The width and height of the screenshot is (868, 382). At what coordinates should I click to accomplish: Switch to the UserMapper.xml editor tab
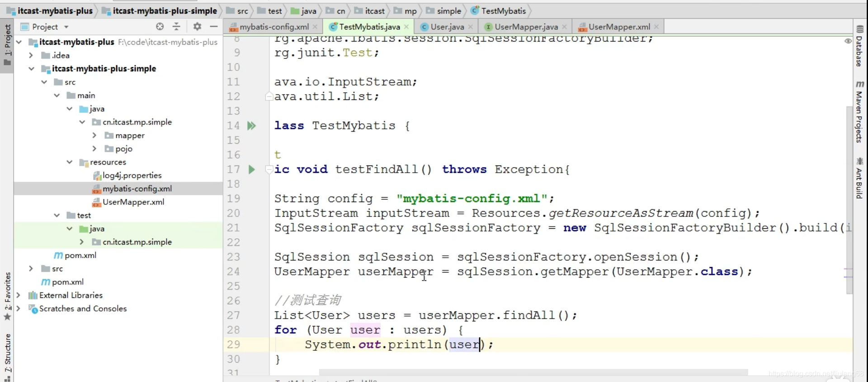619,27
